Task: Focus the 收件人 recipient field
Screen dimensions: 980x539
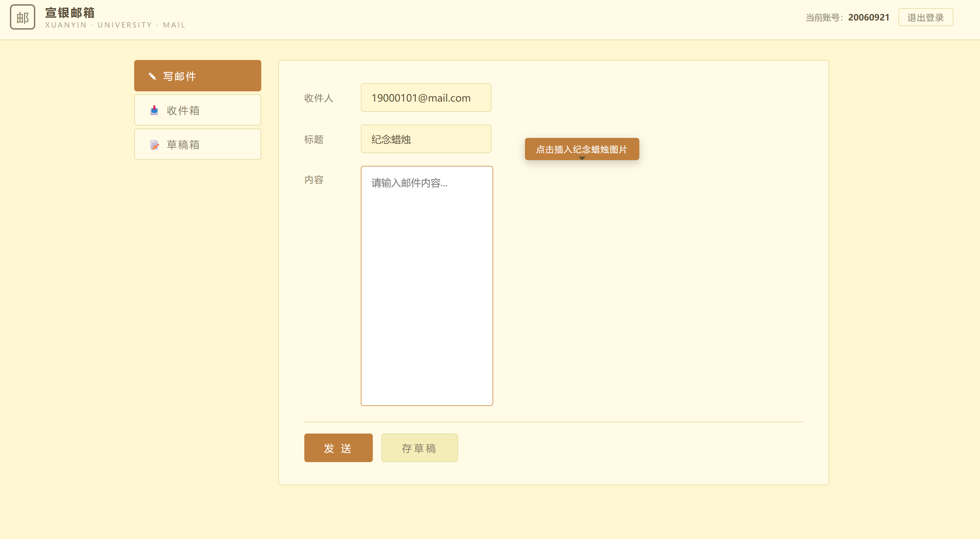Action: [426, 98]
